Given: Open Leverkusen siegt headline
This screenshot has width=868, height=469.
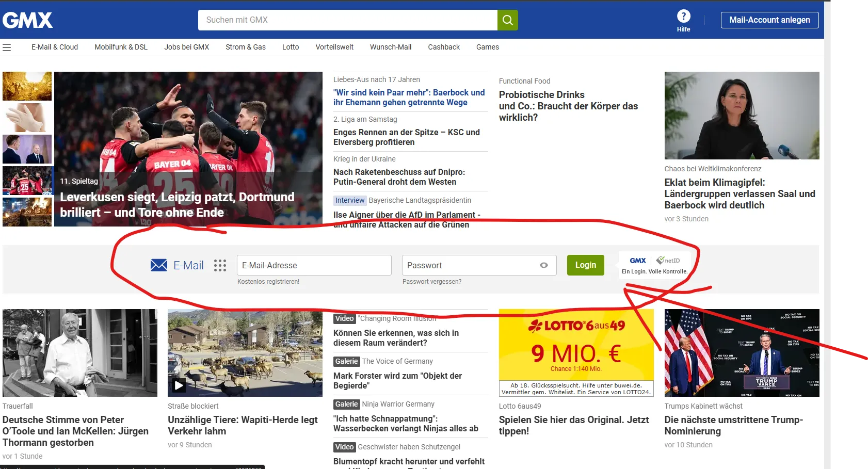Looking at the screenshot, I should click(x=177, y=205).
